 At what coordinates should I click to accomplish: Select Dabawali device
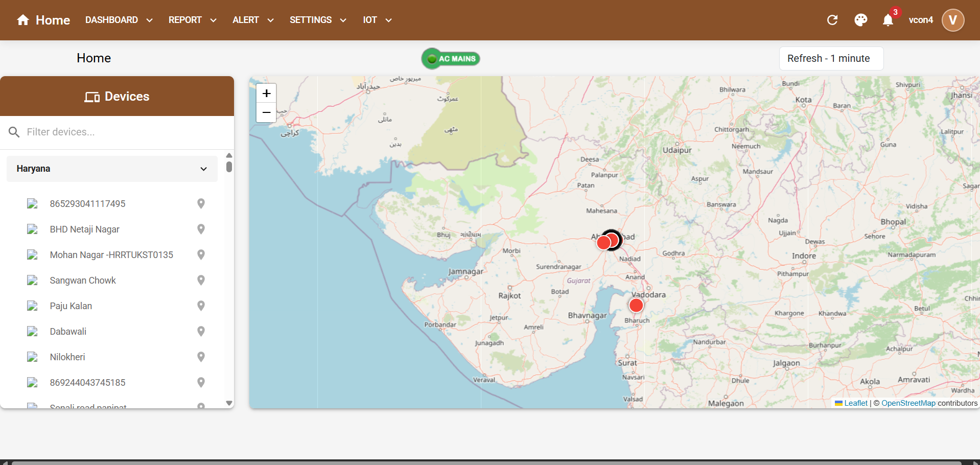coord(68,332)
